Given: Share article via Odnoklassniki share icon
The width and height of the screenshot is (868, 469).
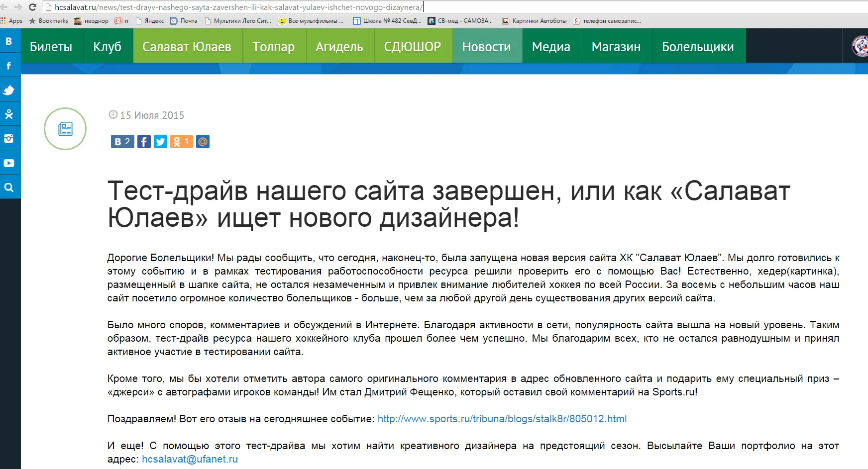Looking at the screenshot, I should 181,142.
